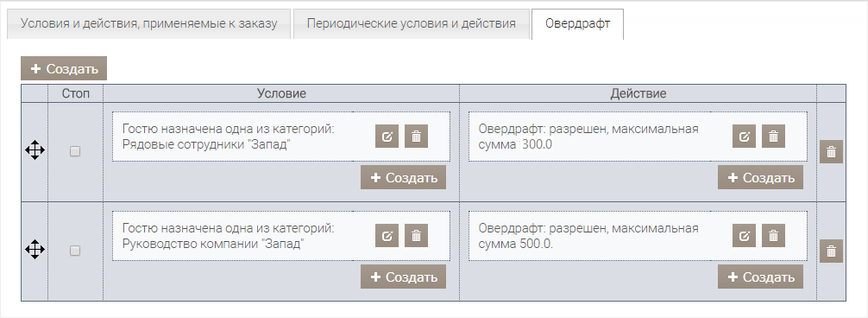
Task: Open tab Условия и действия, применяемые к заказу
Action: (x=148, y=24)
